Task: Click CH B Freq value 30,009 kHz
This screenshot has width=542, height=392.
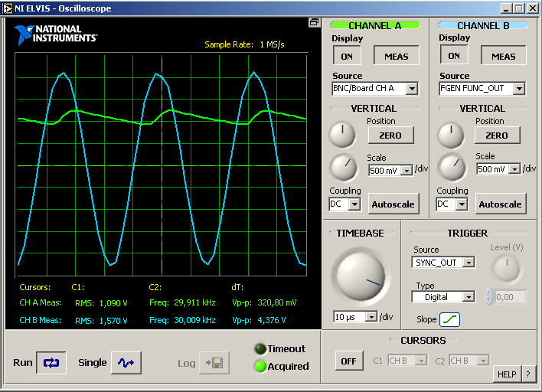Action: click(x=194, y=320)
